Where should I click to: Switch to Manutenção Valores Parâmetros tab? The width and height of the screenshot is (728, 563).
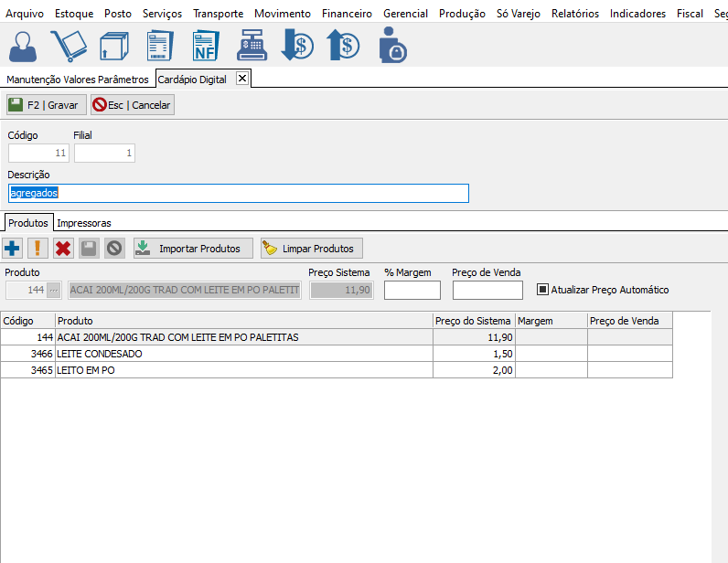[78, 80]
